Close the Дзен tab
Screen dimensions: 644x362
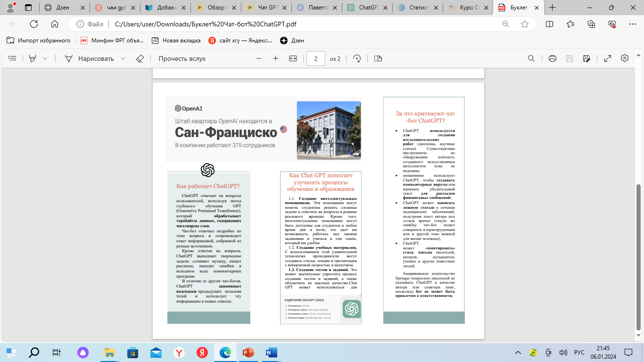pos(83,8)
